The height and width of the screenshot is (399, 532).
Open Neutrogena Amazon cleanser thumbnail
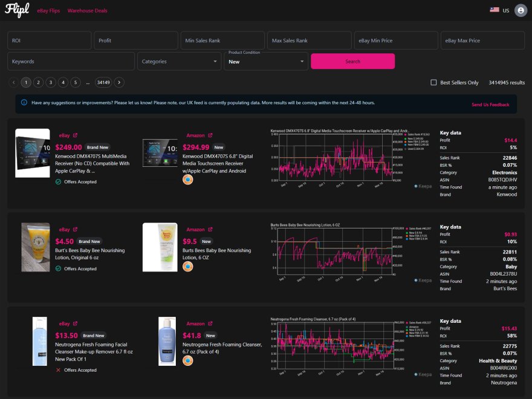coord(167,342)
